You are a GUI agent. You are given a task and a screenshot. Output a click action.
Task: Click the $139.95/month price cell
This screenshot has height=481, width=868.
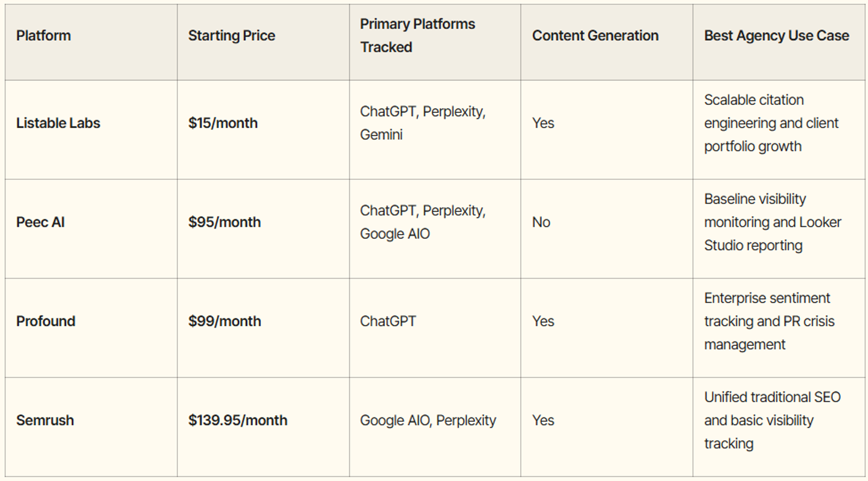(238, 421)
